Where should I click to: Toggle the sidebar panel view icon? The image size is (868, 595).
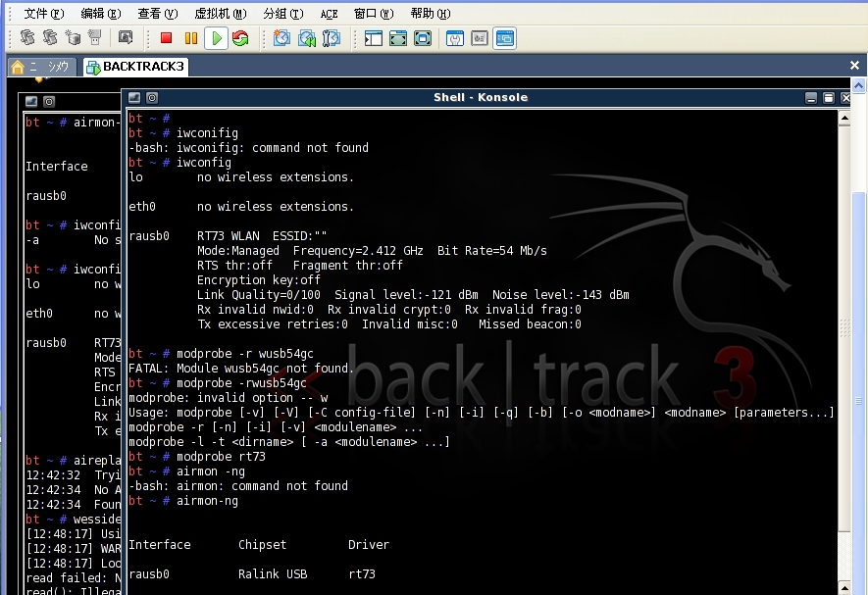tap(374, 38)
